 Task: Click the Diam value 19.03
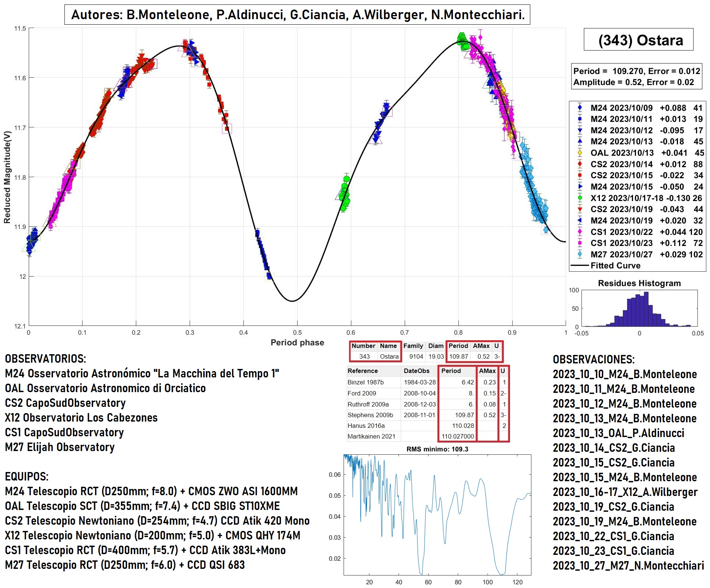(x=436, y=356)
